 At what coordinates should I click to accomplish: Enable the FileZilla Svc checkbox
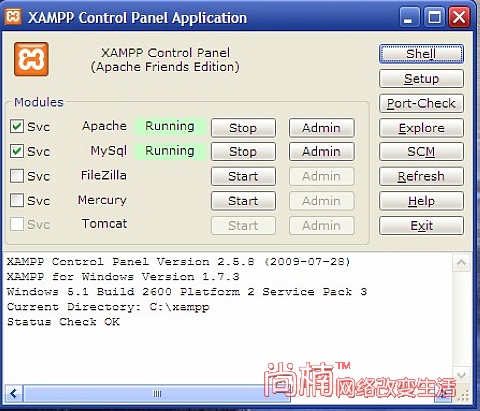point(17,176)
